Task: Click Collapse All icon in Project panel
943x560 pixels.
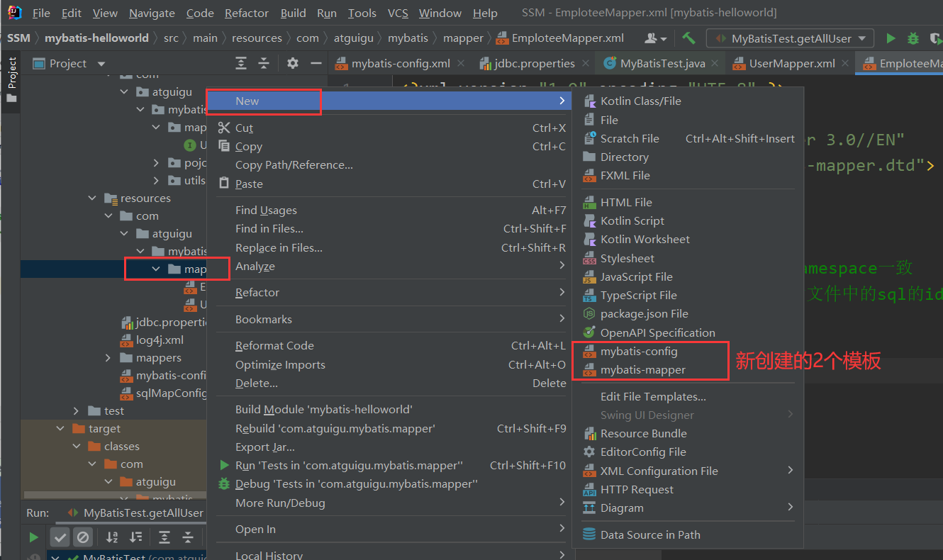Action: [x=264, y=63]
